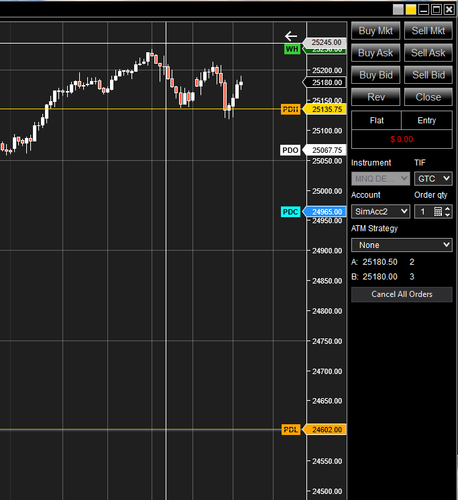Click the Entry price cell
The width and height of the screenshot is (458, 500).
point(427,120)
